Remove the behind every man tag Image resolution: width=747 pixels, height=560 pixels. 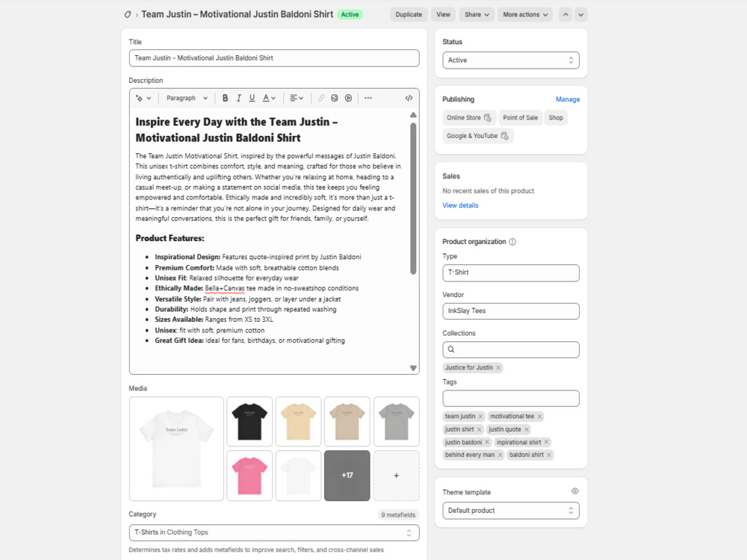500,455
